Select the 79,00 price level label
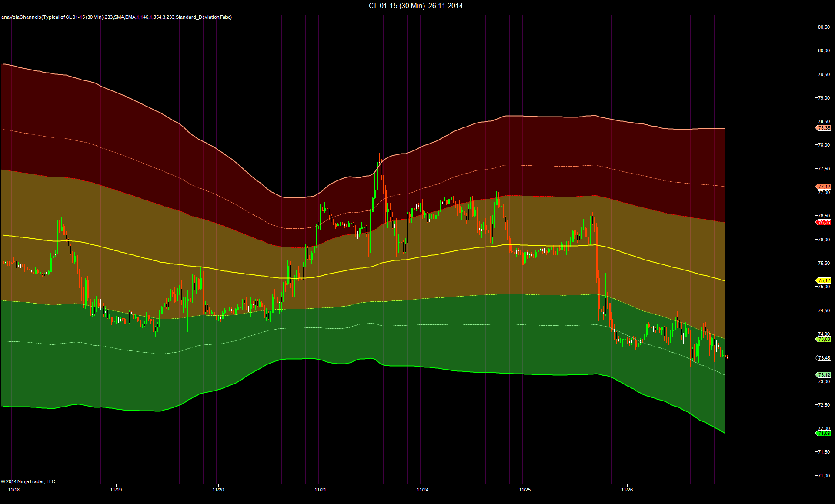Viewport: 835px width, 504px height. tap(824, 98)
